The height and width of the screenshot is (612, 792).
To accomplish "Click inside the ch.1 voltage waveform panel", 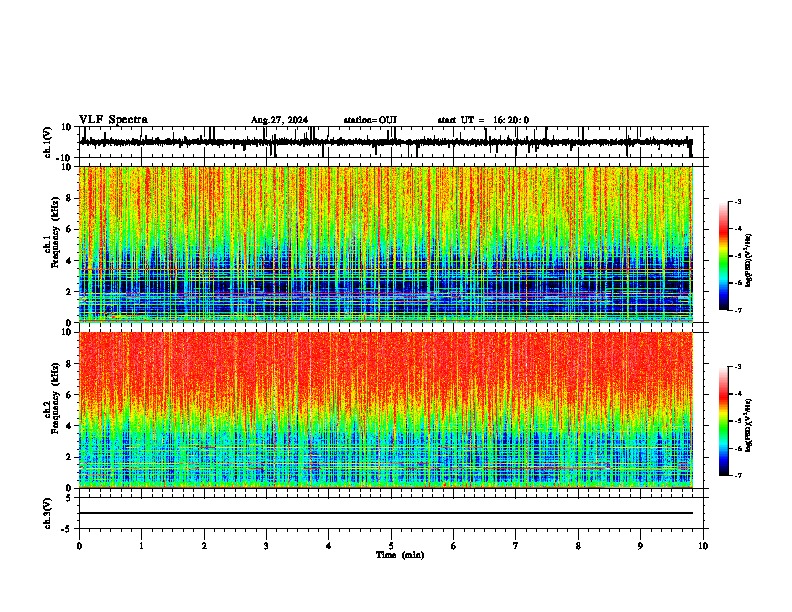I will (x=391, y=142).
